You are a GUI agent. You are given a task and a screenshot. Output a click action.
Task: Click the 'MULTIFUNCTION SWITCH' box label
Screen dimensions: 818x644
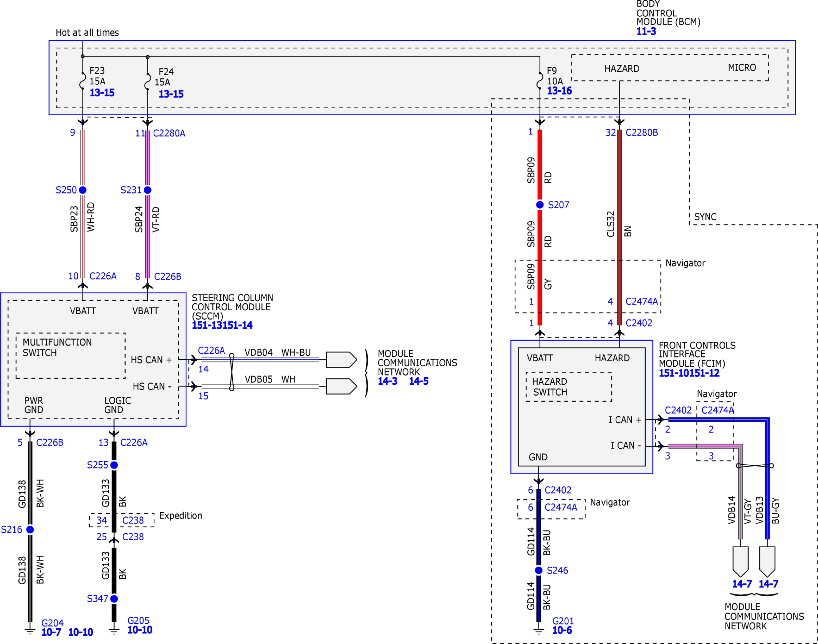[57, 348]
